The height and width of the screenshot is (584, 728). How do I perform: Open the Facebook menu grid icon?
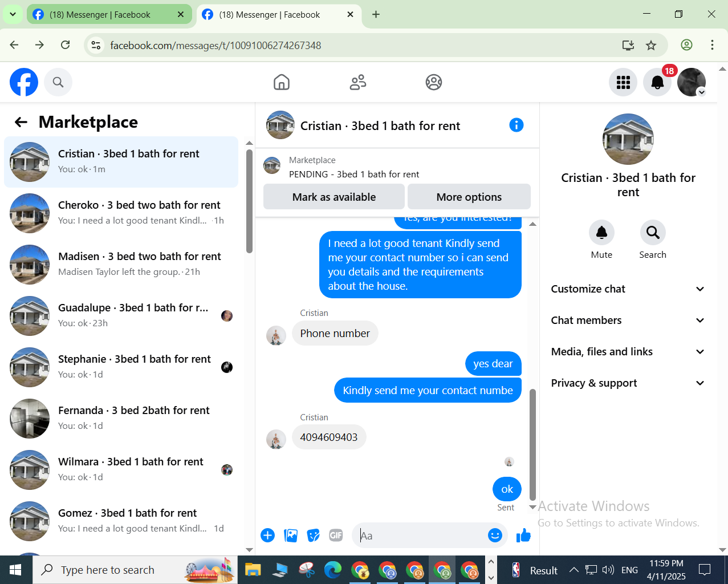(623, 82)
